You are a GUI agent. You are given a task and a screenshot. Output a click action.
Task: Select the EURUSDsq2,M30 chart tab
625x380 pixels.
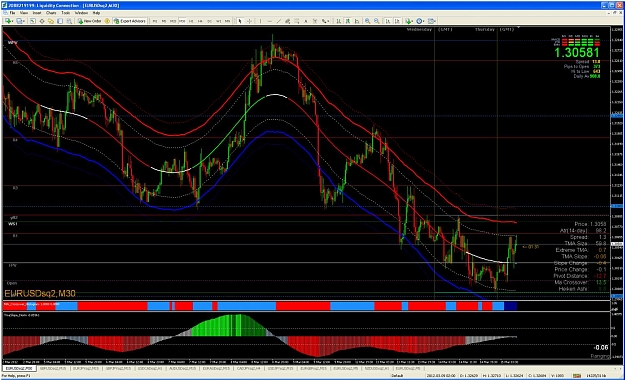[x=18, y=368]
